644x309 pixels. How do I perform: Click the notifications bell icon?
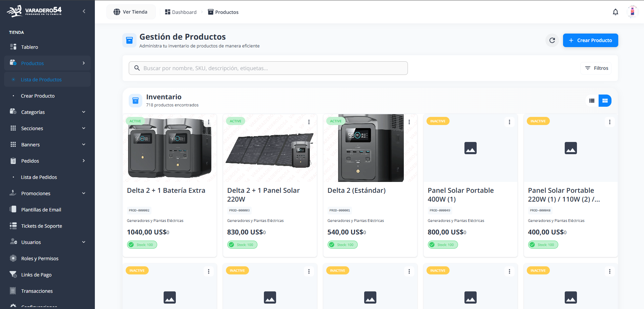(x=615, y=12)
